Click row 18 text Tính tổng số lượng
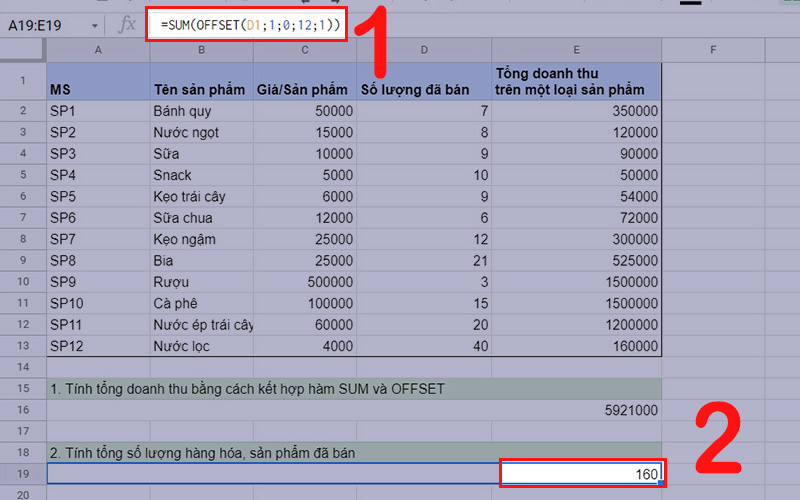Image resolution: width=800 pixels, height=500 pixels. pyautogui.click(x=203, y=453)
